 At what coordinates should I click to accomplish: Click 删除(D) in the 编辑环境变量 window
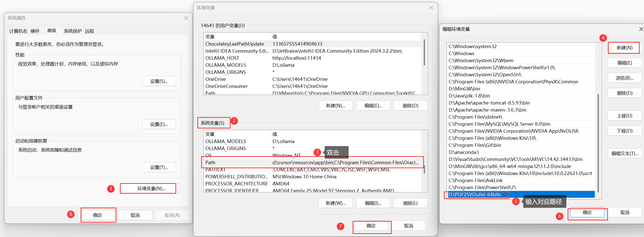click(x=625, y=93)
